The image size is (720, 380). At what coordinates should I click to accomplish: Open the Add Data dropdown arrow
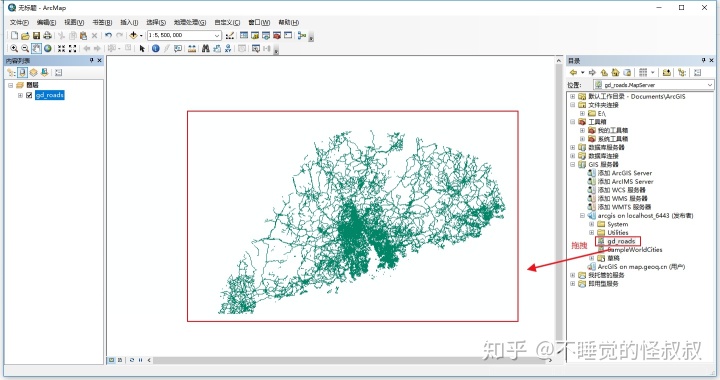(141, 35)
